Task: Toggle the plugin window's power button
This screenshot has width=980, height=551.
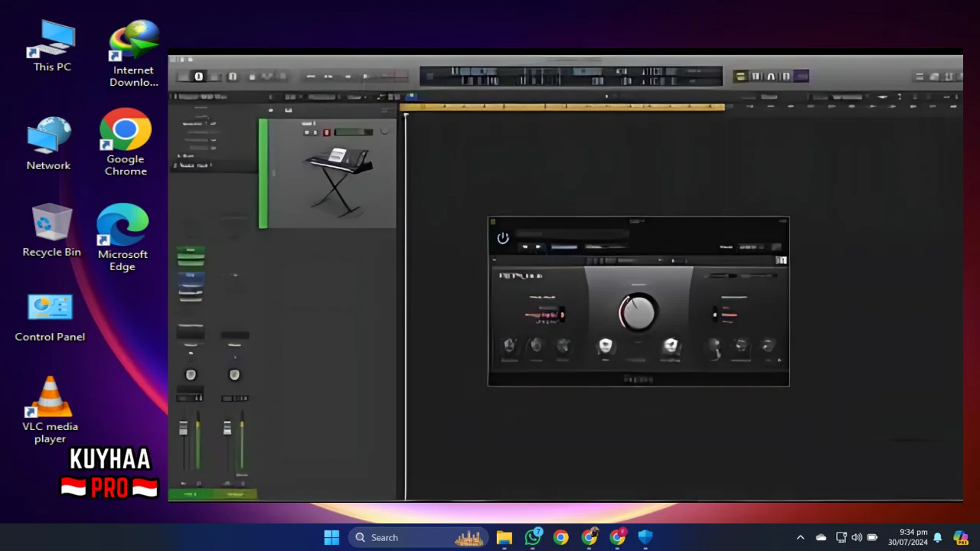Action: click(503, 238)
